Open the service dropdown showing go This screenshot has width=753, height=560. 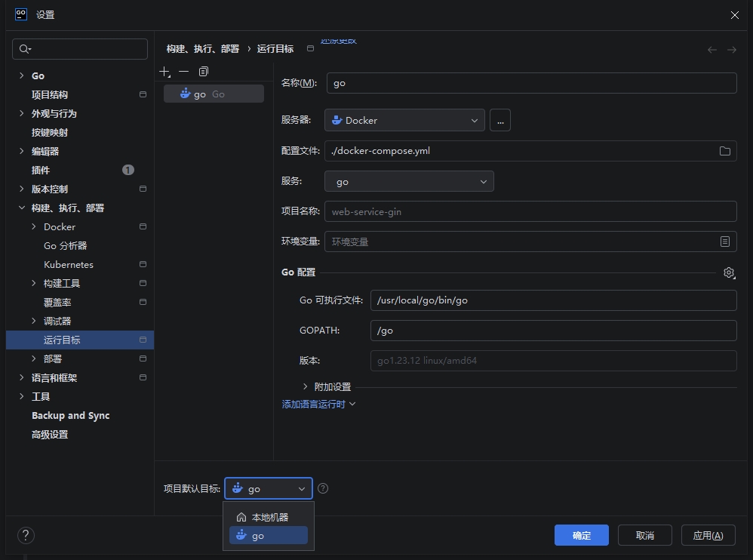[x=409, y=182]
